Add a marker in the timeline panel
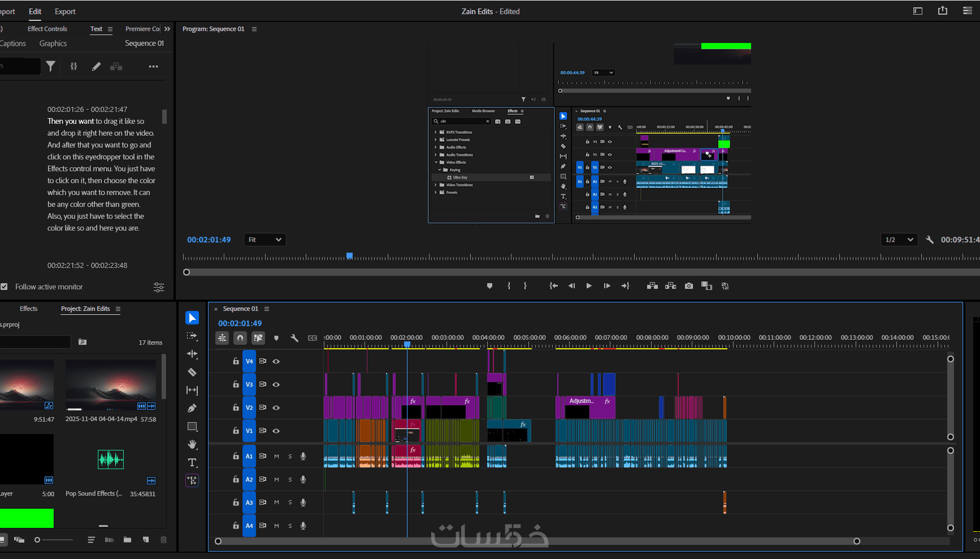980x559 pixels. [276, 338]
